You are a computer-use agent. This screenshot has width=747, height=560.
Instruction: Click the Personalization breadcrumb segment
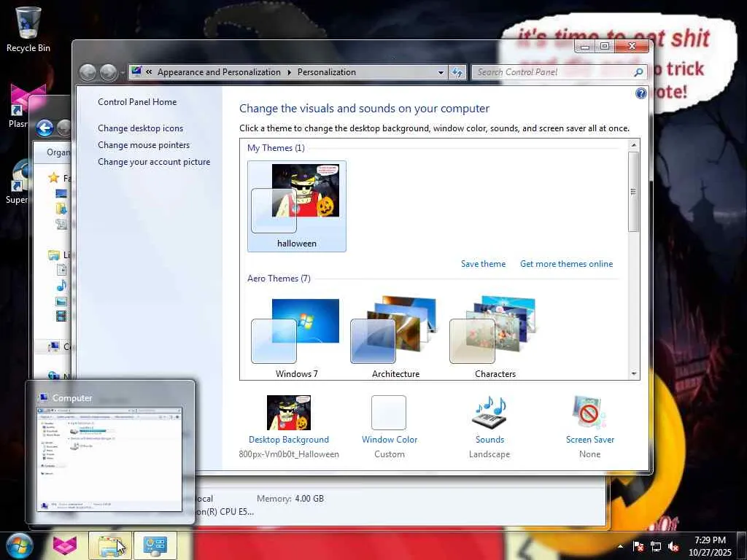(327, 72)
